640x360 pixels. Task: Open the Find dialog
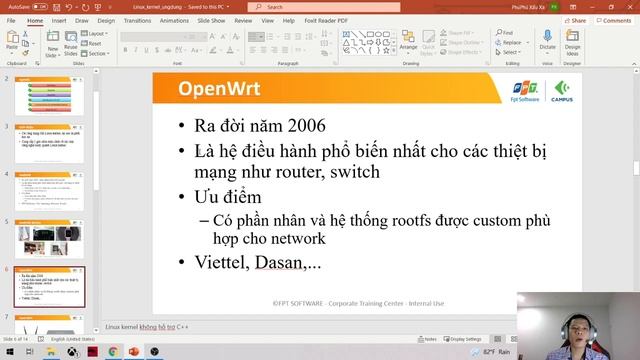tap(504, 33)
